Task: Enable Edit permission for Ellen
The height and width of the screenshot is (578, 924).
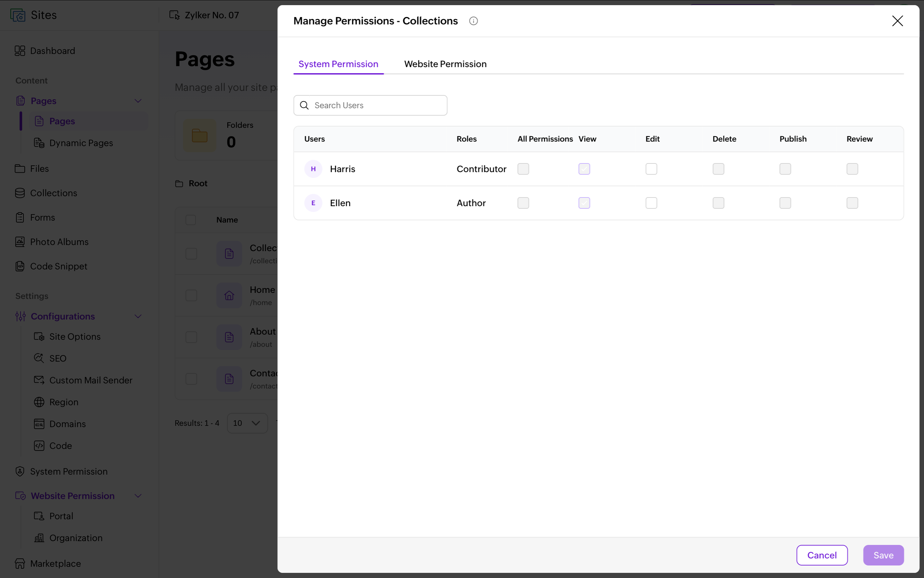Action: 651,203
